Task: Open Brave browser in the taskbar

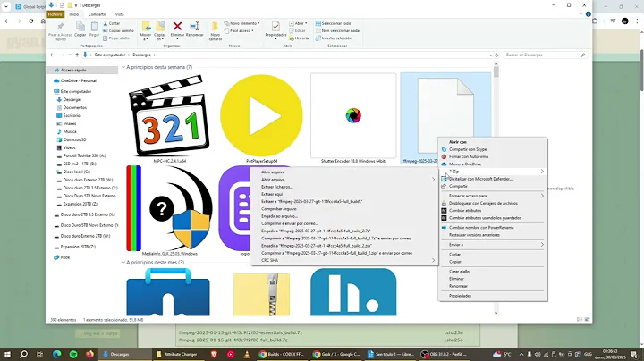Action: (x=214, y=354)
